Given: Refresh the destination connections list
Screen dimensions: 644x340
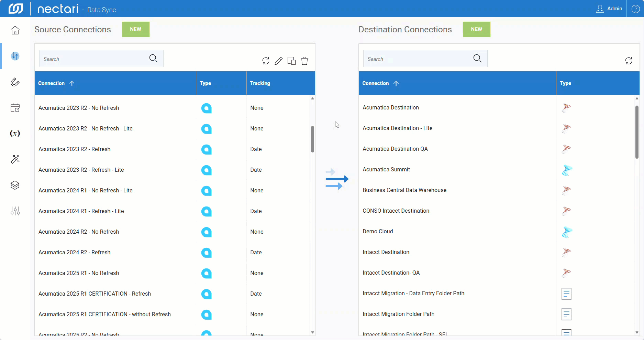Looking at the screenshot, I should point(629,61).
